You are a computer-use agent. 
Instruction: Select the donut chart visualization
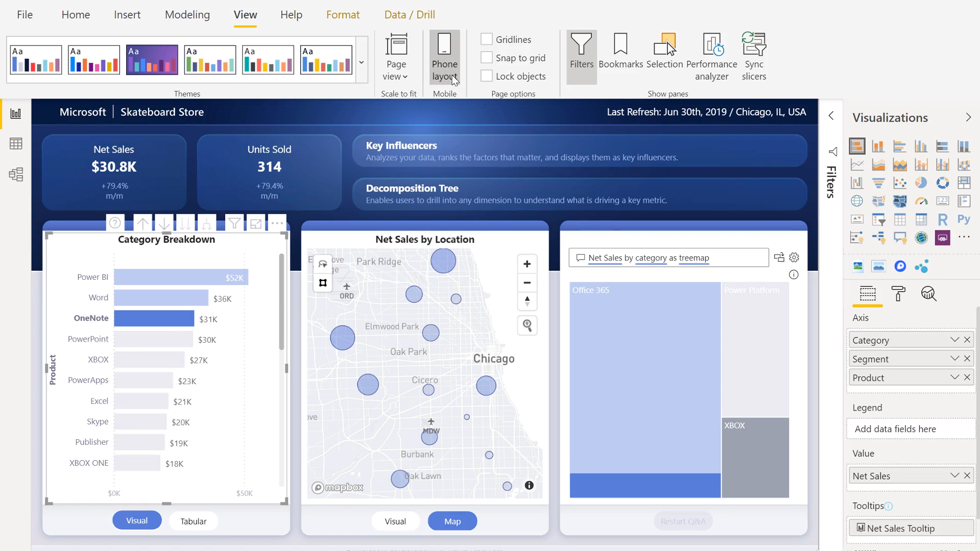[x=942, y=182]
